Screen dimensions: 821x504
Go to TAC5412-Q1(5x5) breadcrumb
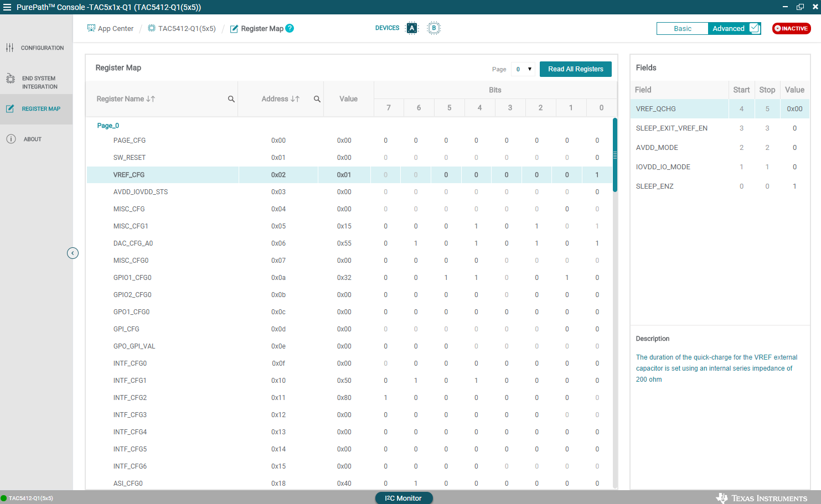187,29
